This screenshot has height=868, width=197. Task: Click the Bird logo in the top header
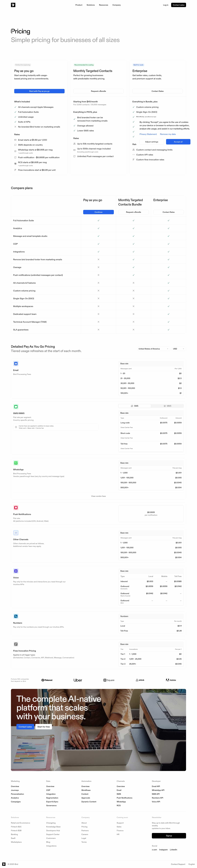pyautogui.click(x=13, y=5)
